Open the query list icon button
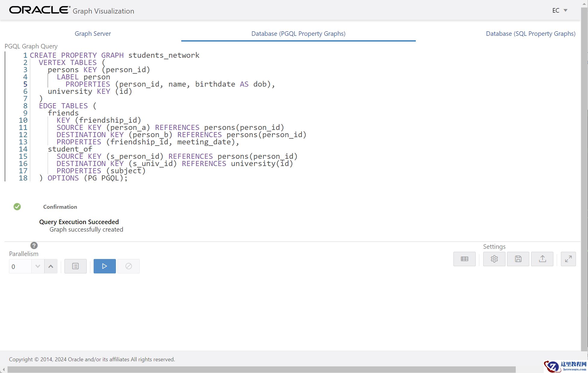 coord(75,266)
